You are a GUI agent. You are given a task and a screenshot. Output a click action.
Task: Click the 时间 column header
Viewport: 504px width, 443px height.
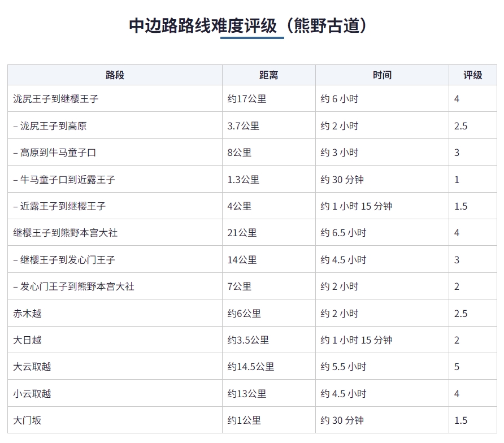[x=382, y=75]
